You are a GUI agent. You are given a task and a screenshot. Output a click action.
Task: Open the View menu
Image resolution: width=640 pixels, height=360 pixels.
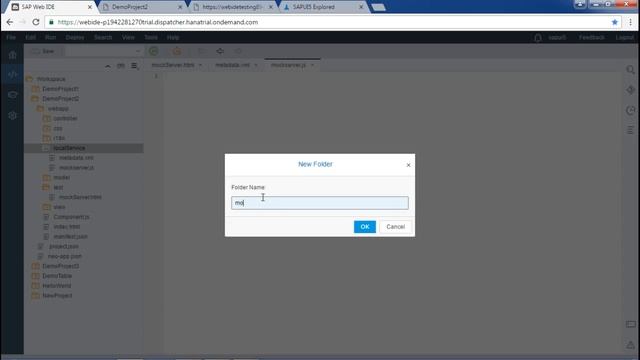pyautogui.click(x=128, y=37)
